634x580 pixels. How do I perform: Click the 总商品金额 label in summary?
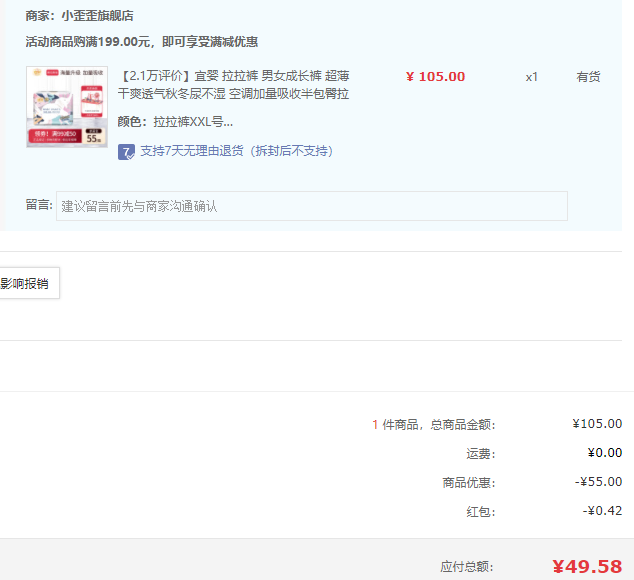[x=462, y=424]
